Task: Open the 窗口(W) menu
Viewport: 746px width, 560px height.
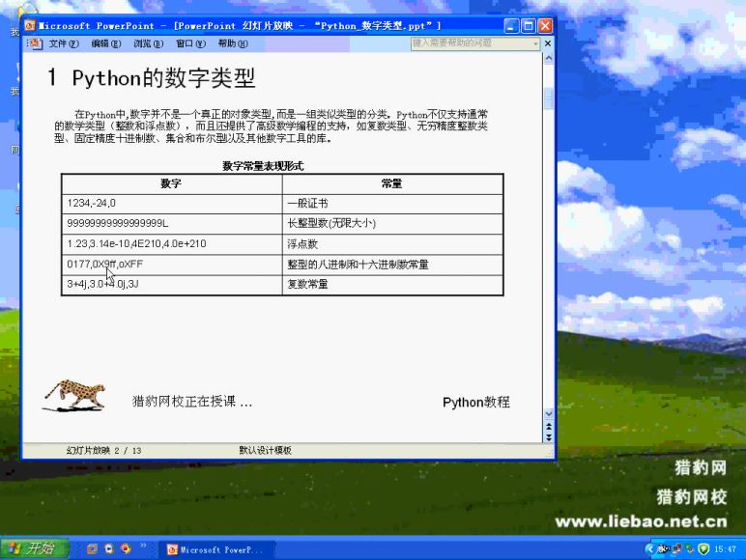Action: [x=190, y=43]
